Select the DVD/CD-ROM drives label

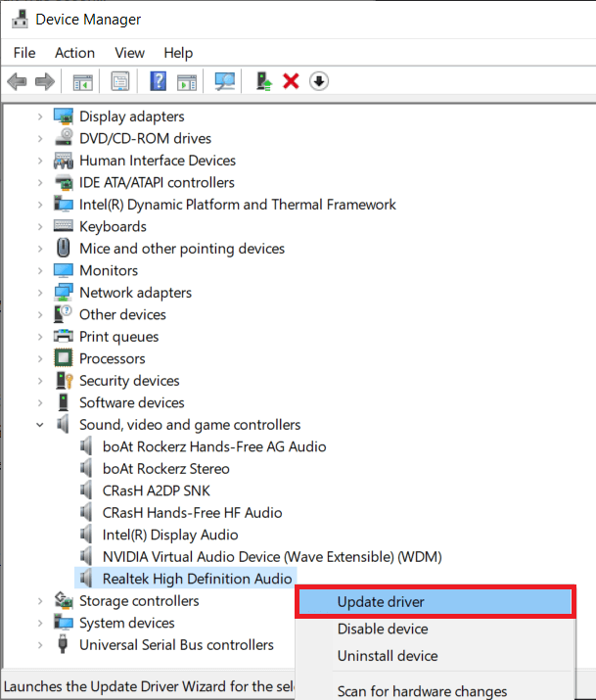(x=145, y=138)
